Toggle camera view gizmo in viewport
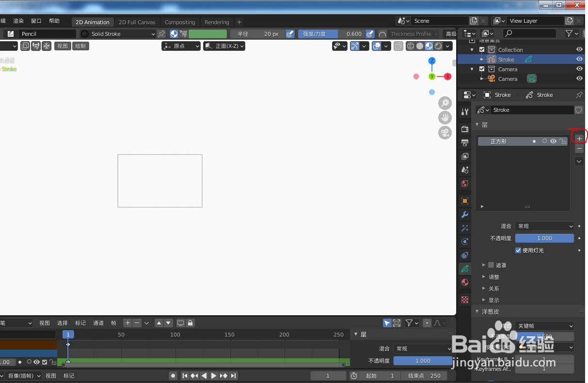 pos(445,132)
